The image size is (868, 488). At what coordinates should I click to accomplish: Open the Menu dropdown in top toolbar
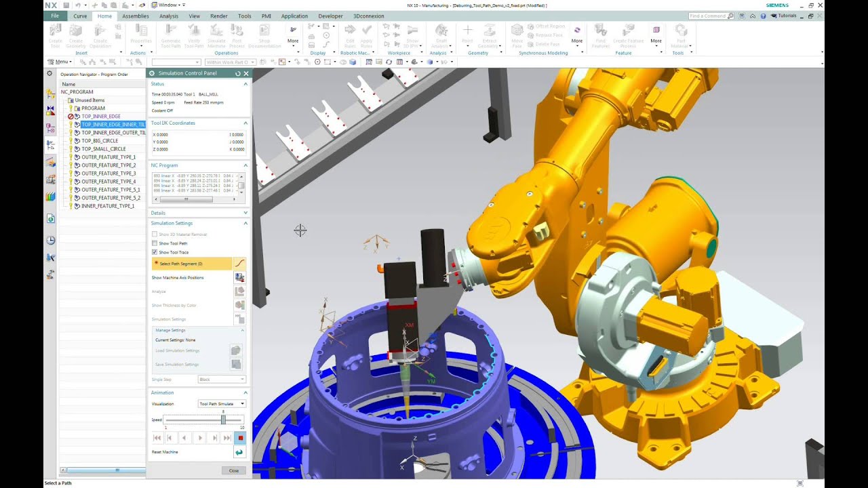click(x=60, y=62)
